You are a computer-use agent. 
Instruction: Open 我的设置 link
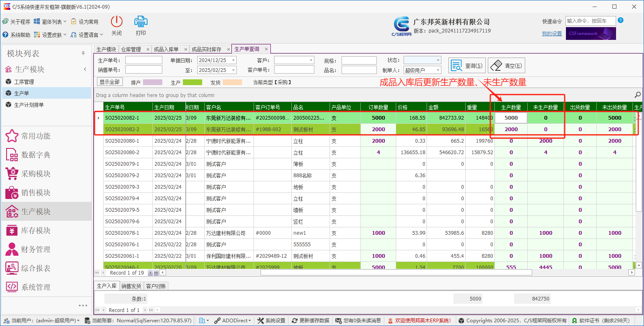pyautogui.click(x=552, y=34)
